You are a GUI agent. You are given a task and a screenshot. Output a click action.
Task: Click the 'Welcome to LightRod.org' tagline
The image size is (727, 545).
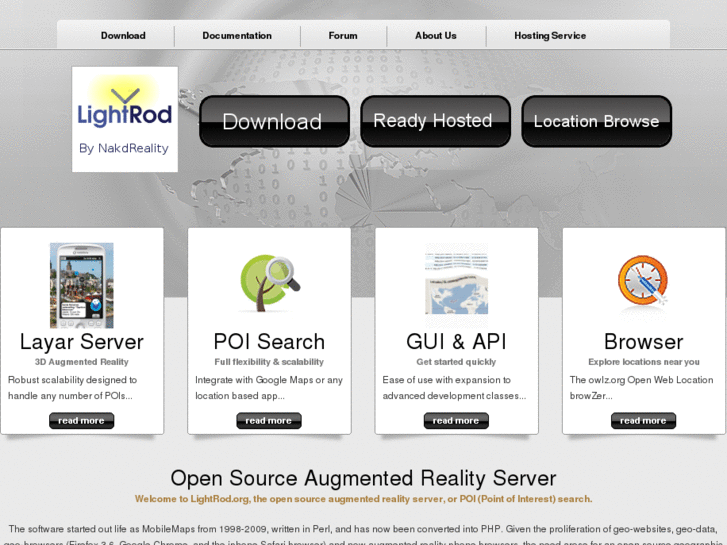click(364, 499)
